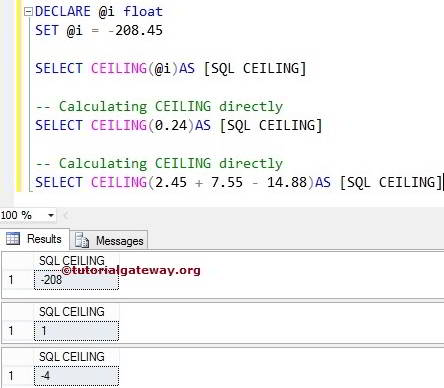Click the SET keyword
Image resolution: width=444 pixels, height=388 pixels.
point(47,31)
